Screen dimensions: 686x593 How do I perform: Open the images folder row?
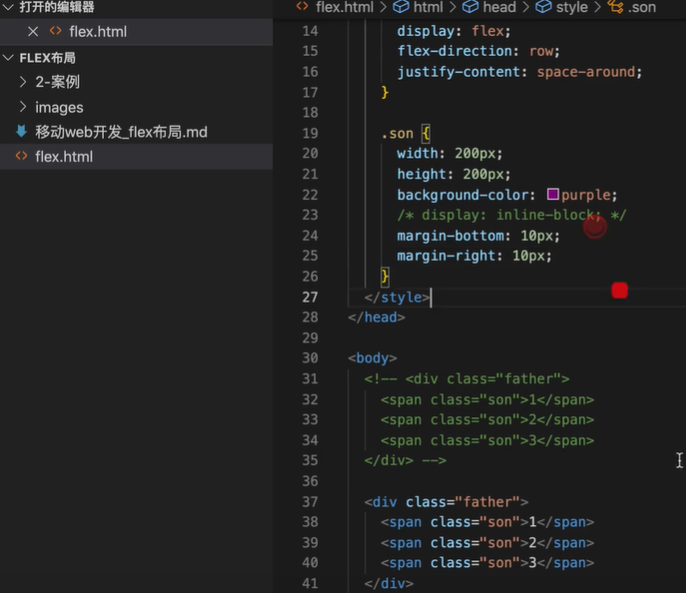tap(136, 107)
